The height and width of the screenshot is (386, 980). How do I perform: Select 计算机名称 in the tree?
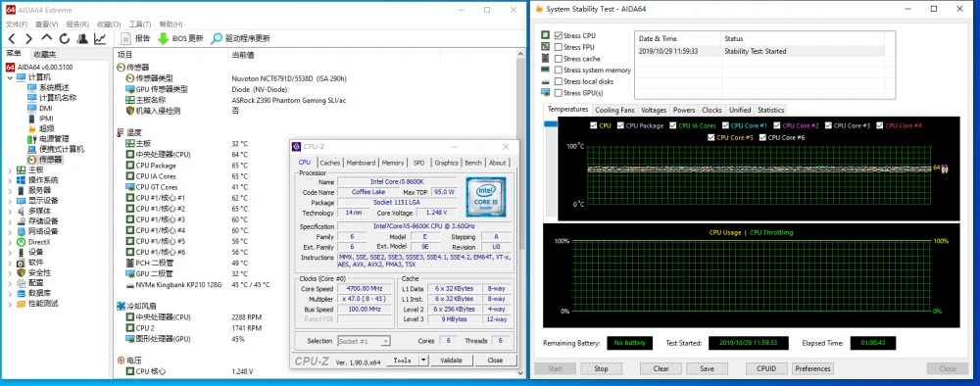point(52,98)
